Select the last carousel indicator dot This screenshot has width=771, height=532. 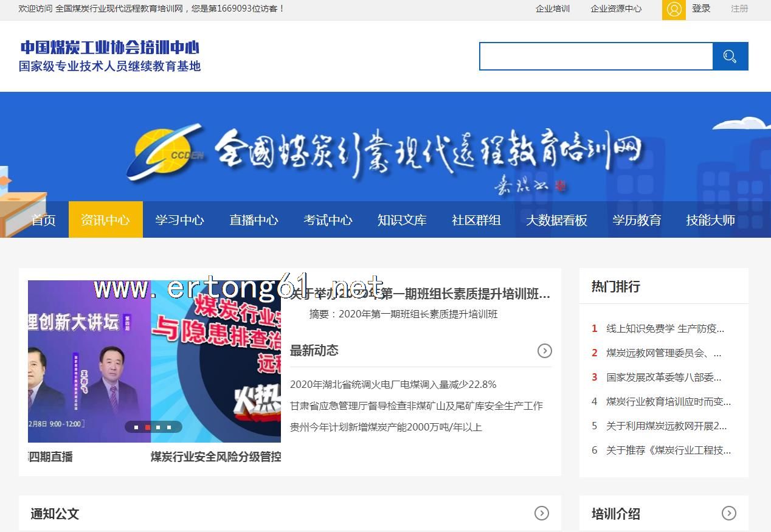pyautogui.click(x=169, y=427)
